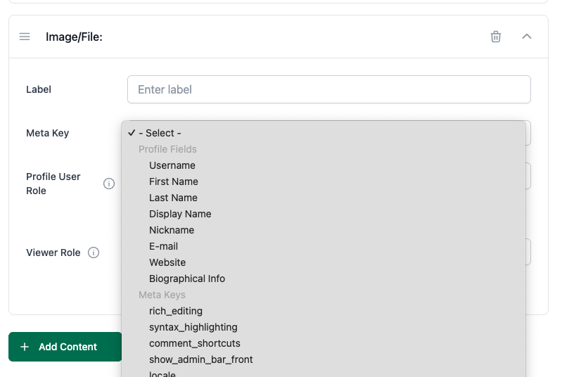Choose the '- Select -' default option
Screen dimensions: 588x377
coord(324,133)
